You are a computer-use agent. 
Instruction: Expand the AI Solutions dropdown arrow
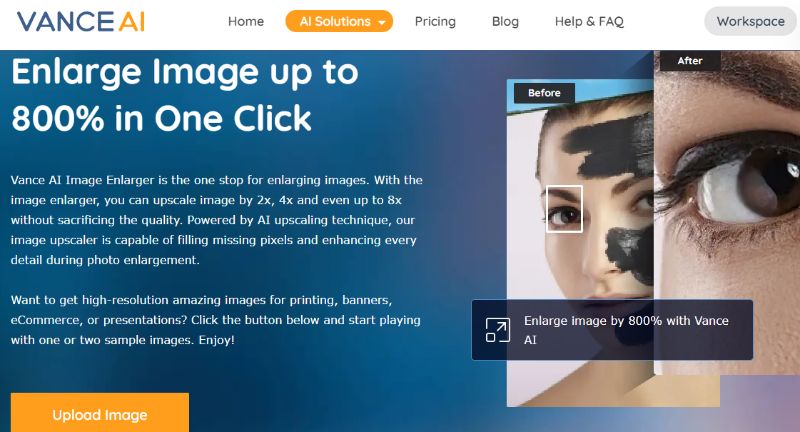click(382, 22)
